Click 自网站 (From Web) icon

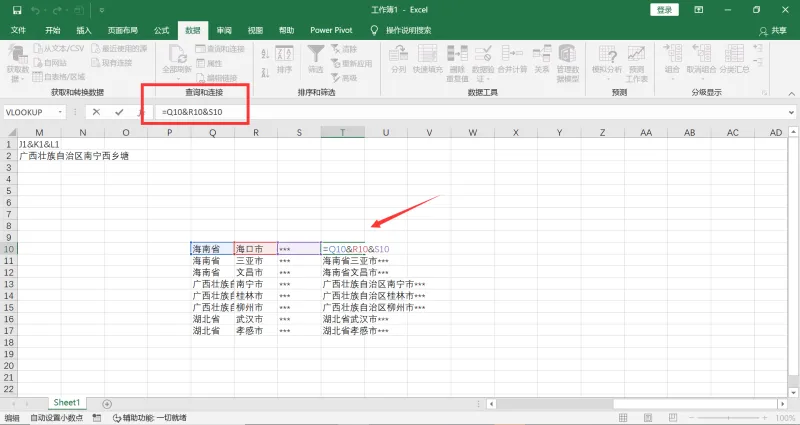[38, 63]
